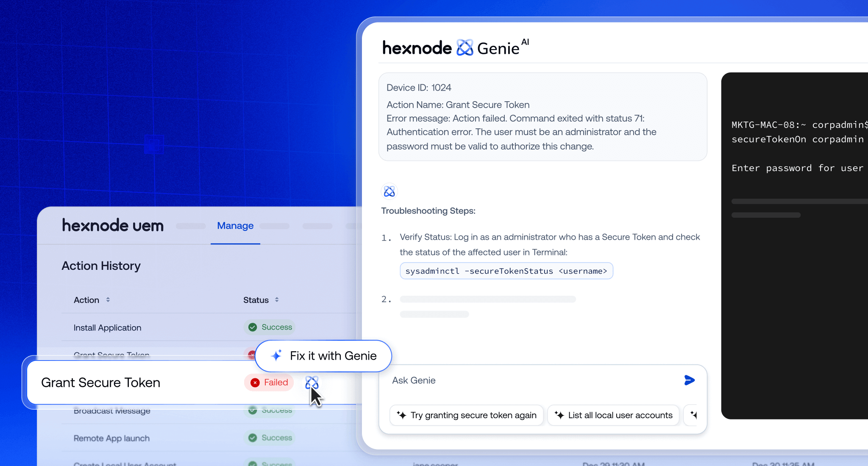This screenshot has height=466, width=868.
Task: Sort by the Status column arrows
Action: tap(277, 300)
